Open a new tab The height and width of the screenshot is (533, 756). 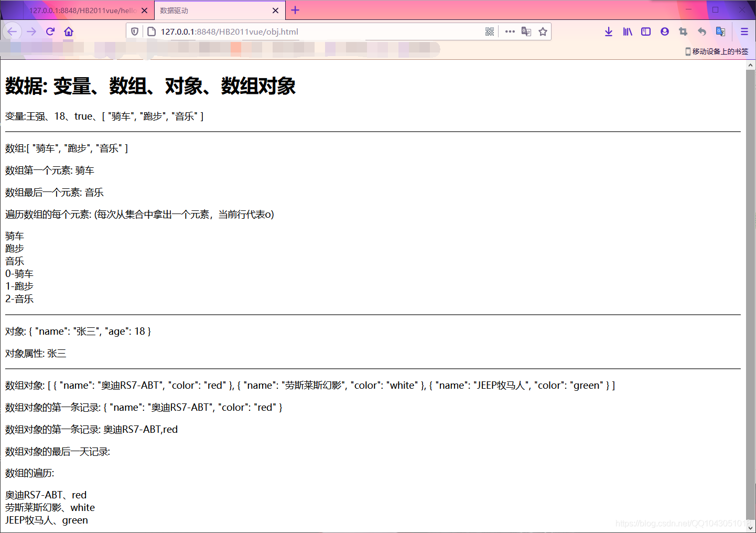click(295, 10)
